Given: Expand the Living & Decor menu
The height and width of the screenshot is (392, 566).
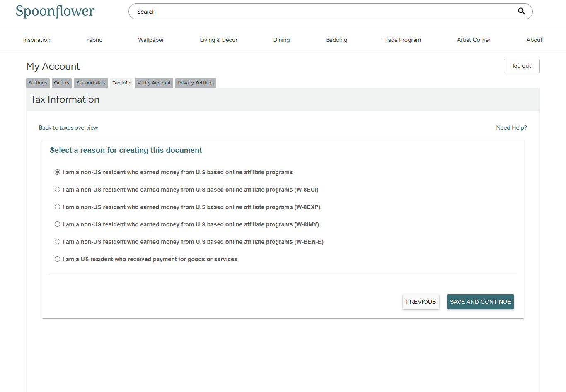Looking at the screenshot, I should coord(218,40).
